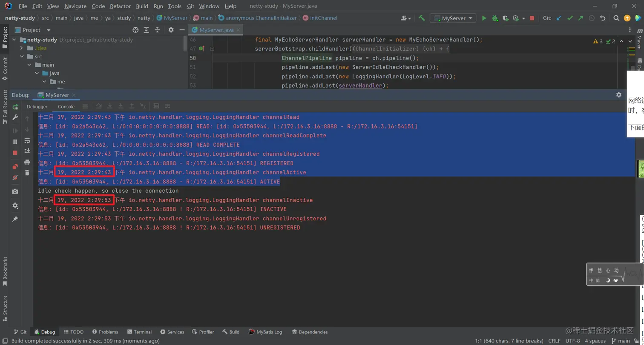Open the MyBatis Log tool window
This screenshot has height=345, width=644.
[x=266, y=332]
